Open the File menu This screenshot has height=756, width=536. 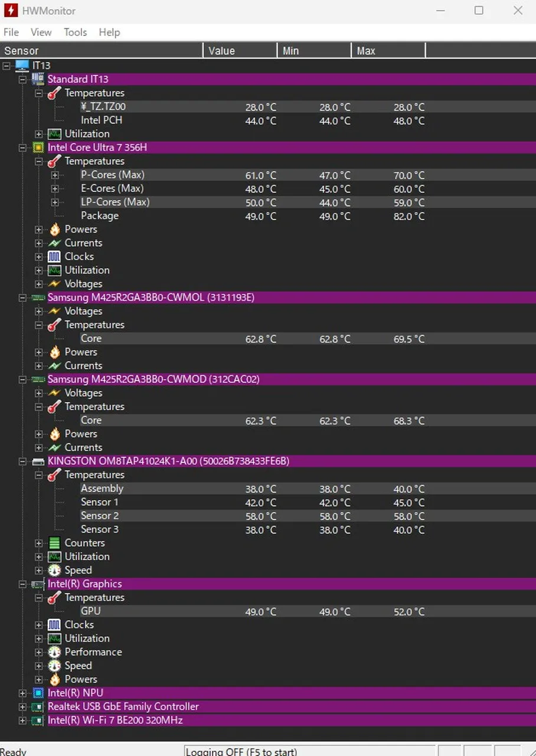(x=11, y=32)
